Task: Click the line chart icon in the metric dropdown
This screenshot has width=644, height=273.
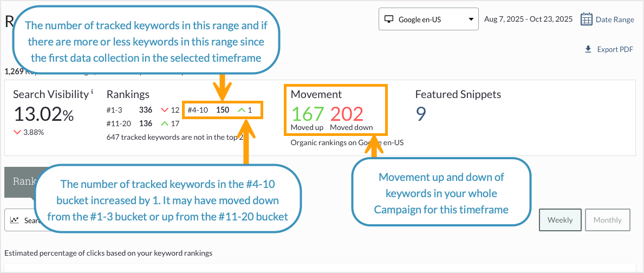Action: coord(15,220)
